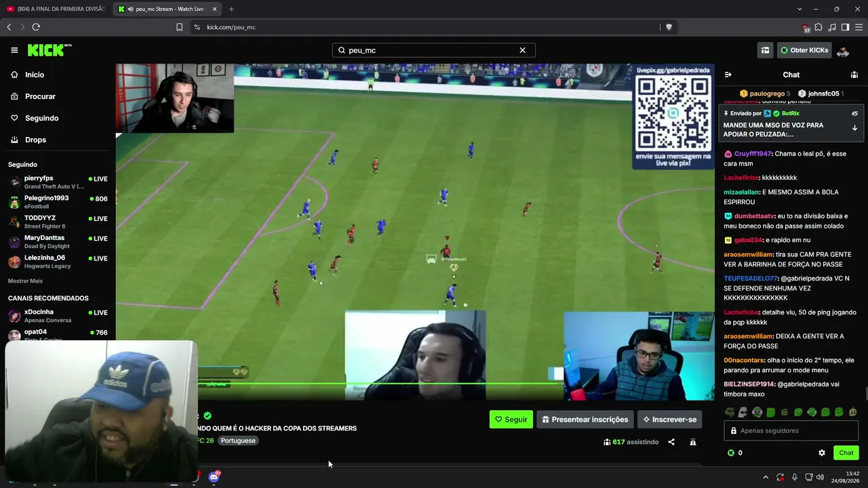
Task: Open xDocinha recommended channel
Action: coord(58,316)
